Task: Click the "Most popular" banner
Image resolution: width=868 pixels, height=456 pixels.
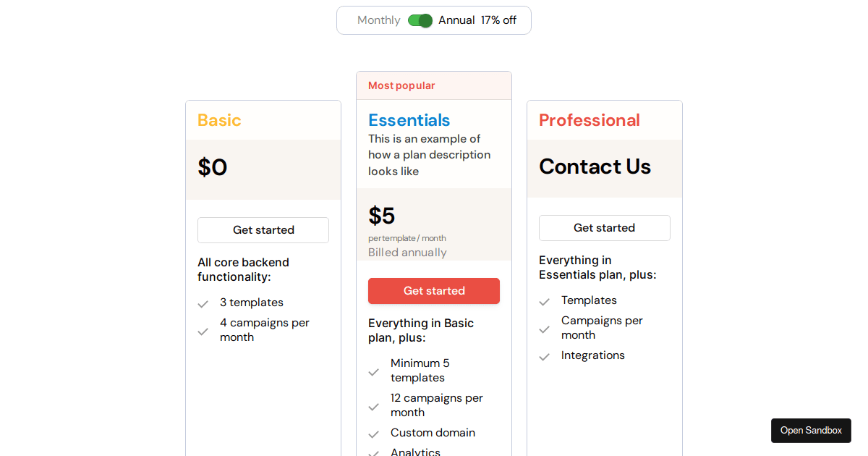Action: click(401, 85)
